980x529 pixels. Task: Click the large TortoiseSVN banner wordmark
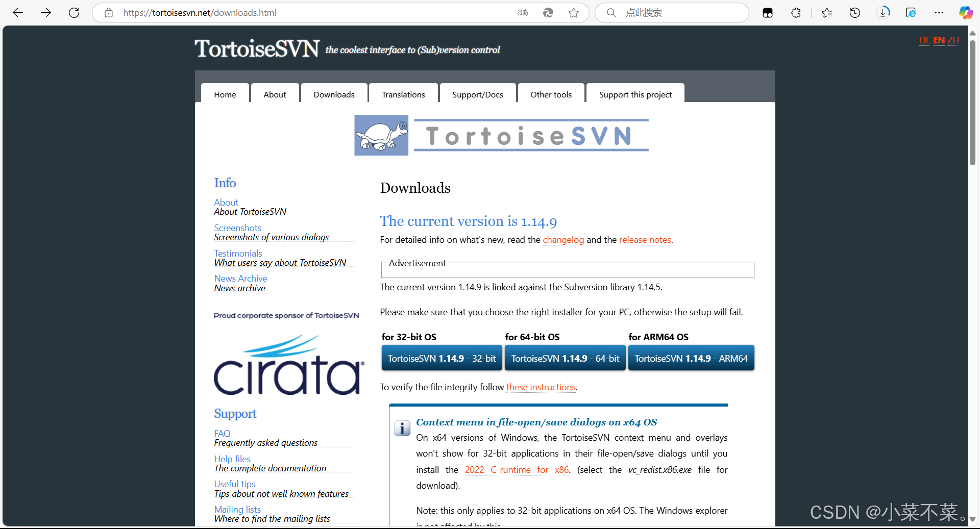pos(531,136)
